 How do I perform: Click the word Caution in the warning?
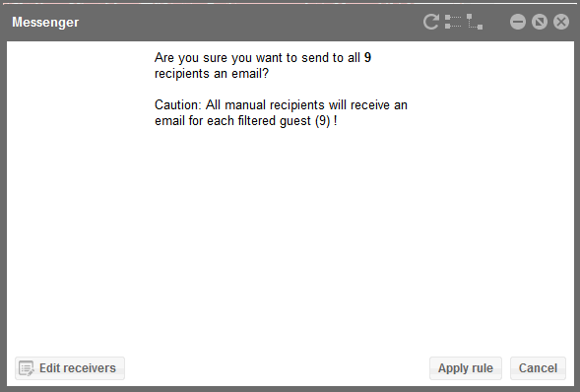click(x=175, y=105)
